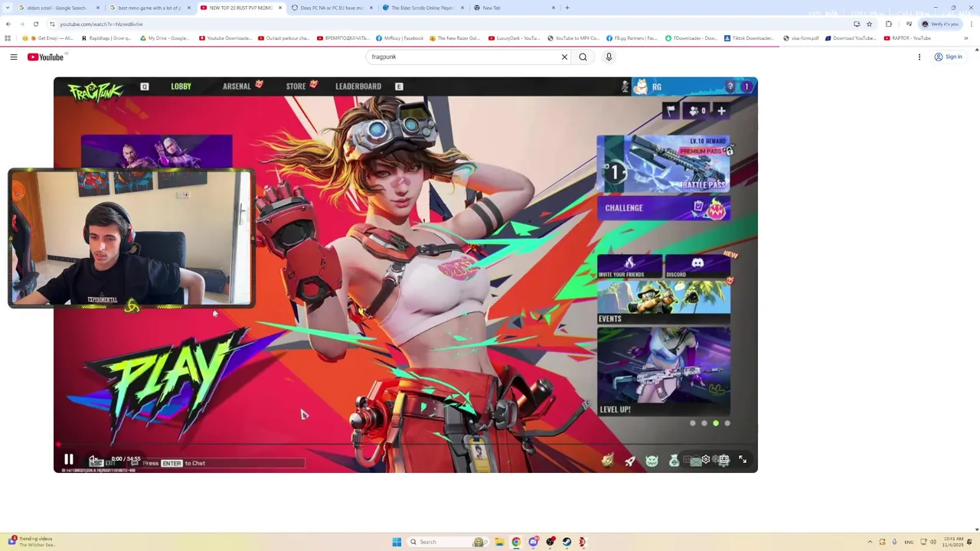Clear the fragpunk search text
Image resolution: width=980 pixels, height=551 pixels.
[x=565, y=57]
